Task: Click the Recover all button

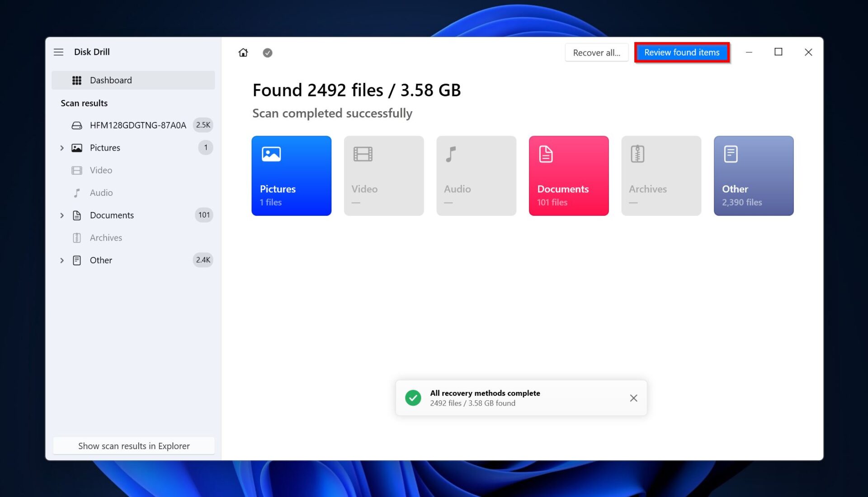Action: click(596, 52)
